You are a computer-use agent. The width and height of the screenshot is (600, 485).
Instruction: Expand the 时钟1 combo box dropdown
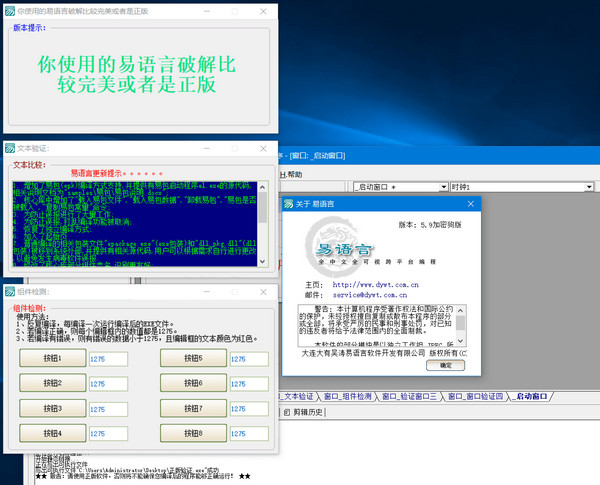[x=589, y=187]
